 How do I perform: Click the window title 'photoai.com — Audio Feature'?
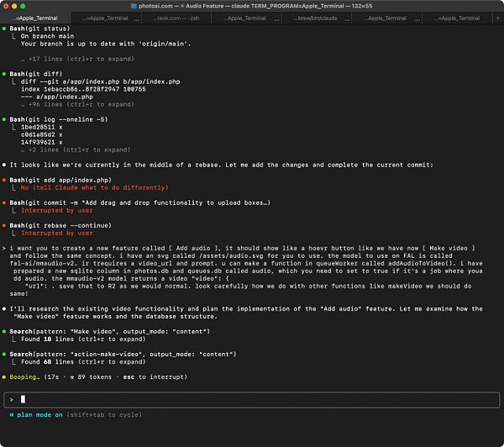255,6
